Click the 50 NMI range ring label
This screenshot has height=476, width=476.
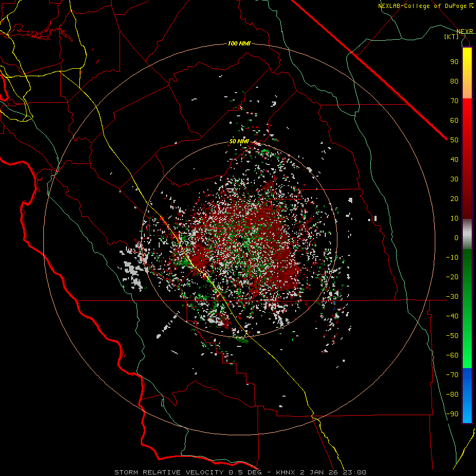tap(239, 141)
